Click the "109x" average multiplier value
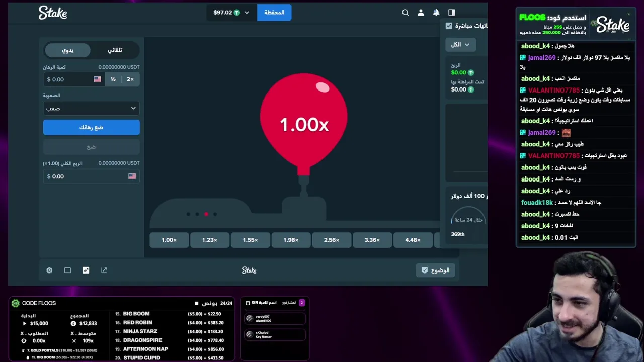 (x=88, y=341)
